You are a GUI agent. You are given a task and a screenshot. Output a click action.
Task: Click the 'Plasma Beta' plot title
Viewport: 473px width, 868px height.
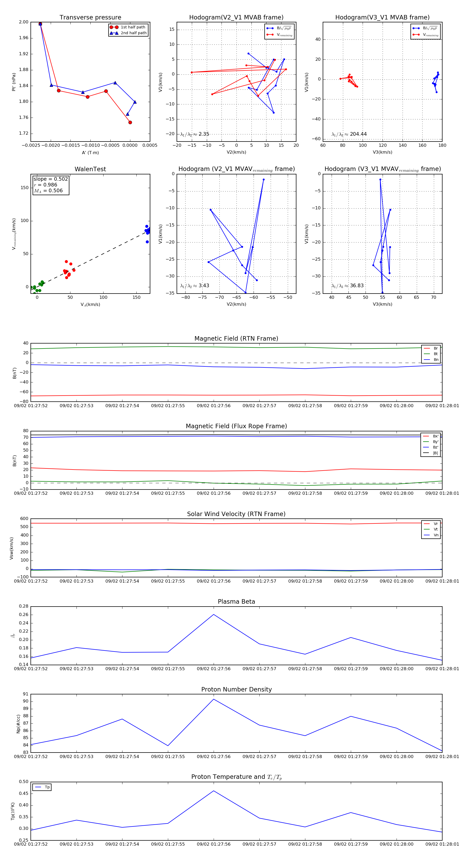point(236,602)
